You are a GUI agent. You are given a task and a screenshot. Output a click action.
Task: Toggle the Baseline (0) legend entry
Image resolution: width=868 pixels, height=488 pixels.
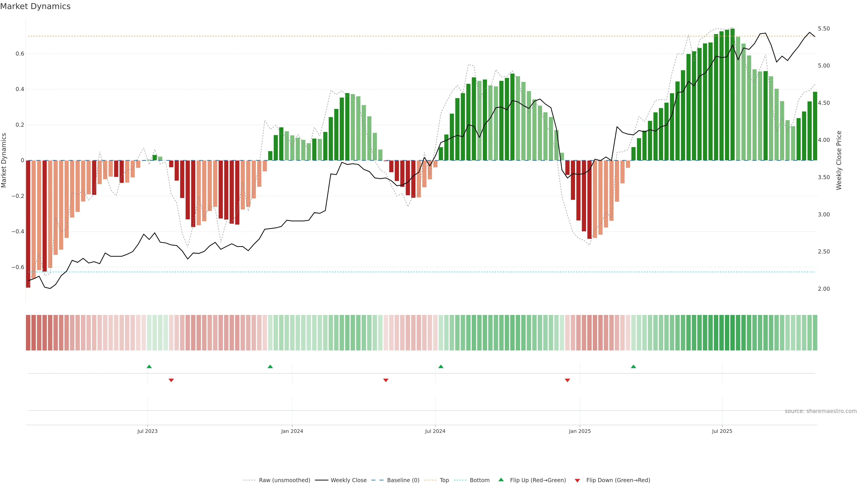403,480
